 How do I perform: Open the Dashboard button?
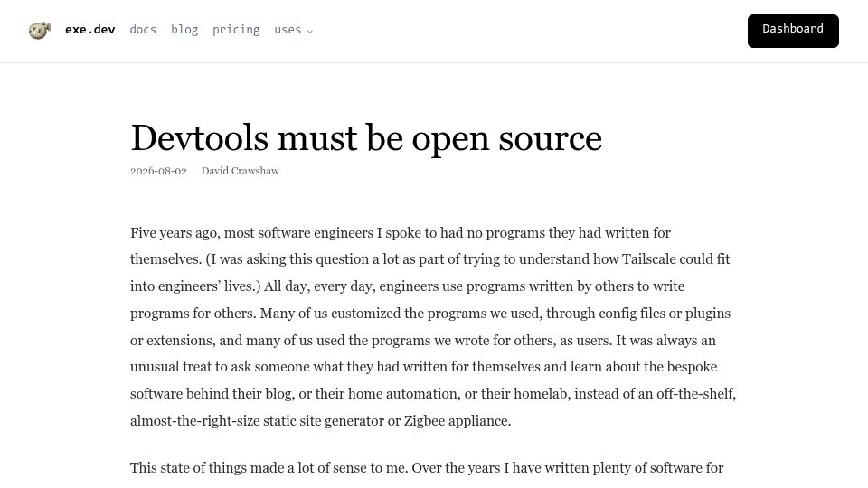pos(793,31)
